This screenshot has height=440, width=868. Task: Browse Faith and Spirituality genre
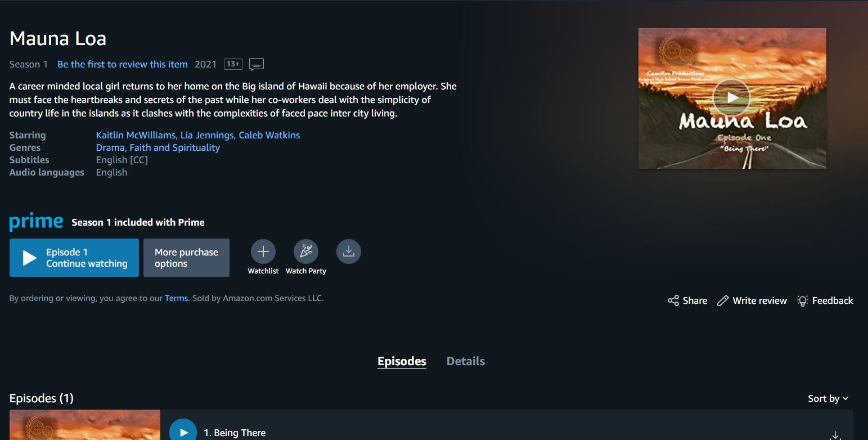coord(175,147)
